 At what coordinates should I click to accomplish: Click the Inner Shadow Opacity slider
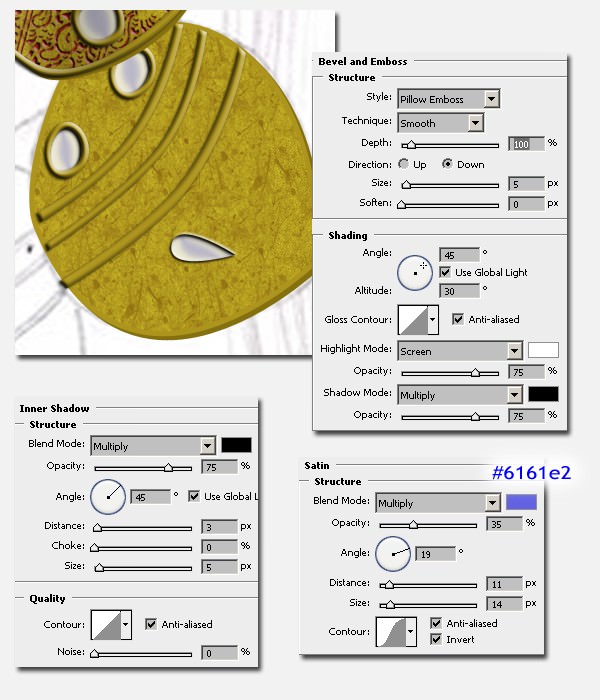coord(143,468)
